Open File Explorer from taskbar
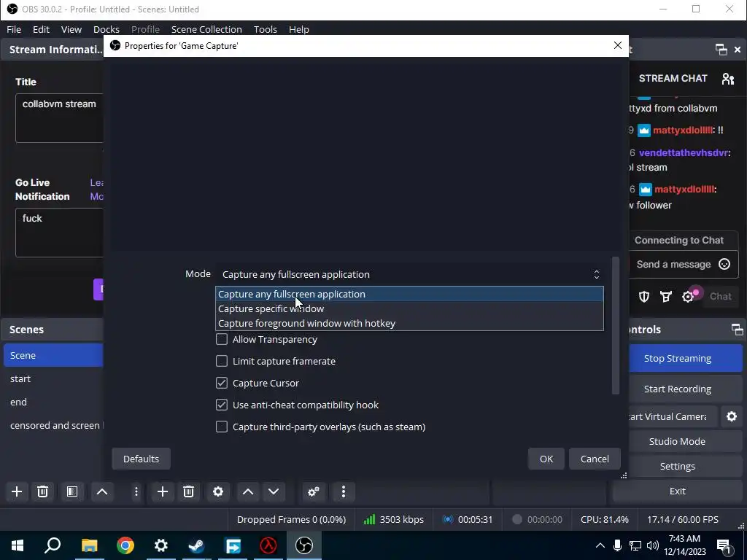Screen dimensions: 747x560 tap(90, 545)
